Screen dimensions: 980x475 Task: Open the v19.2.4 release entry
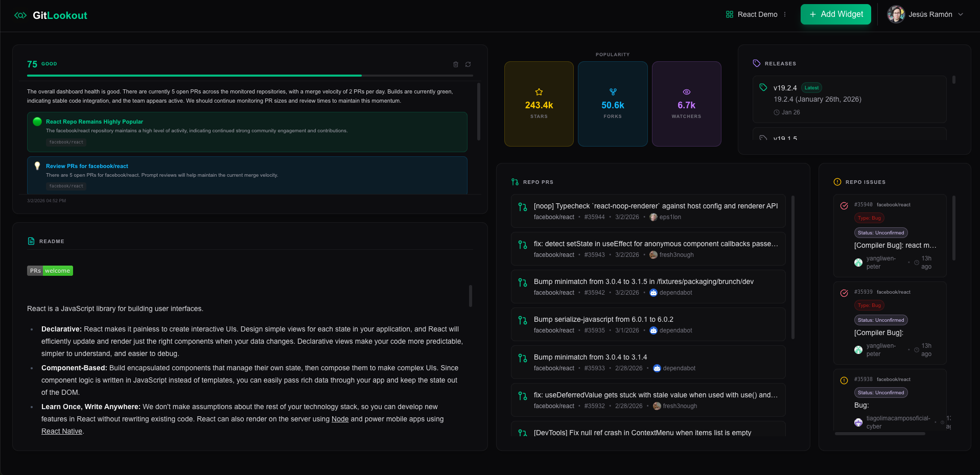tap(850, 100)
